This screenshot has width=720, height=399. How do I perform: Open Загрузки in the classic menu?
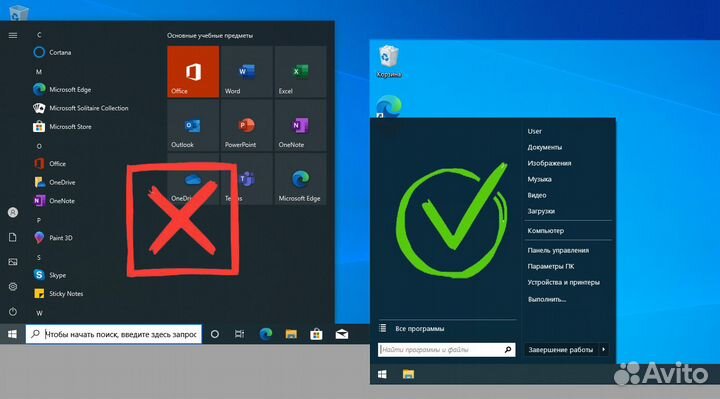tap(541, 211)
